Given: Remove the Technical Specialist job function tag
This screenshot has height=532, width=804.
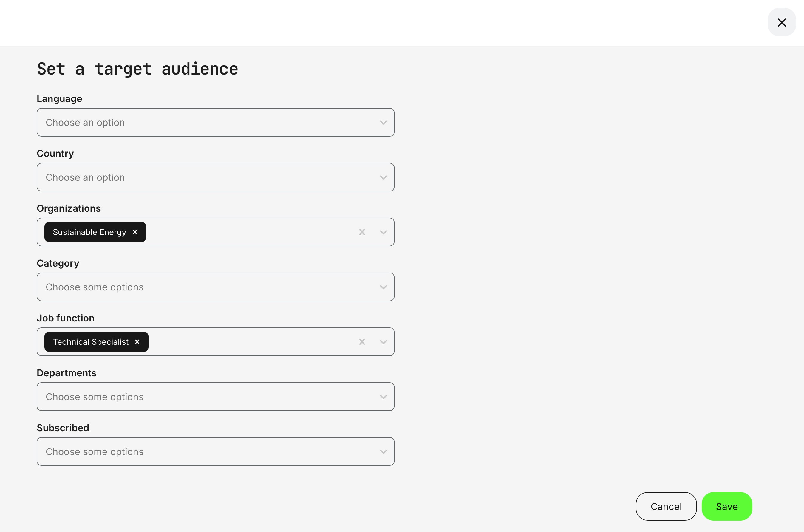Looking at the screenshot, I should [137, 342].
